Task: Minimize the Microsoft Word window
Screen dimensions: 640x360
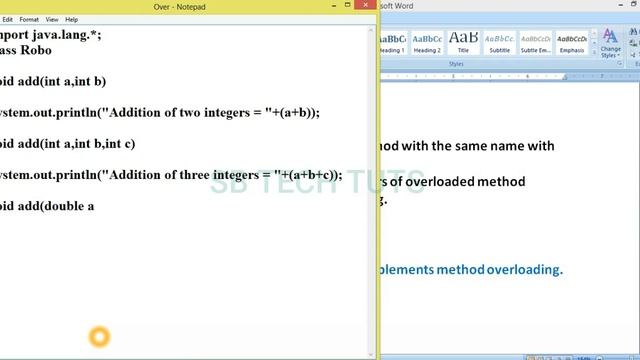Action: (x=620, y=5)
